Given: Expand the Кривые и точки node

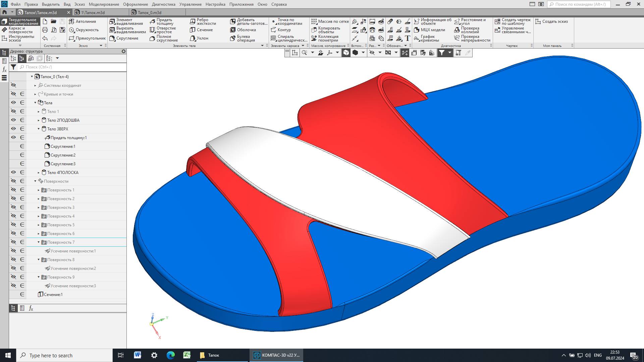Looking at the screenshot, I should (35, 94).
